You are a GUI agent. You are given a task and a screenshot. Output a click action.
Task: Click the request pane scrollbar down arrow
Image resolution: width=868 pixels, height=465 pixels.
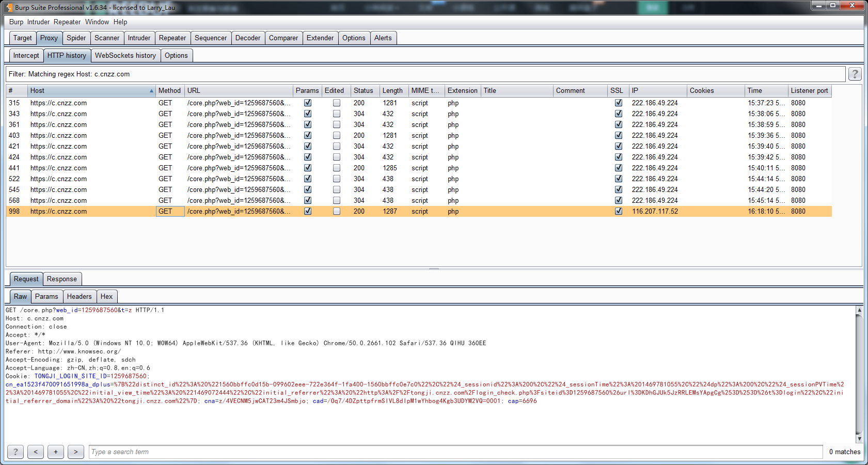[859, 439]
